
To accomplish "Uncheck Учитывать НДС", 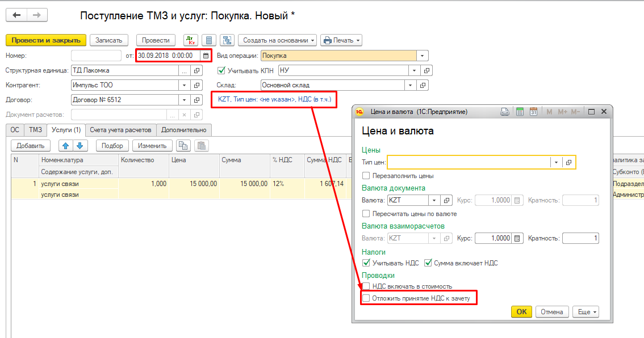I will point(366,263).
